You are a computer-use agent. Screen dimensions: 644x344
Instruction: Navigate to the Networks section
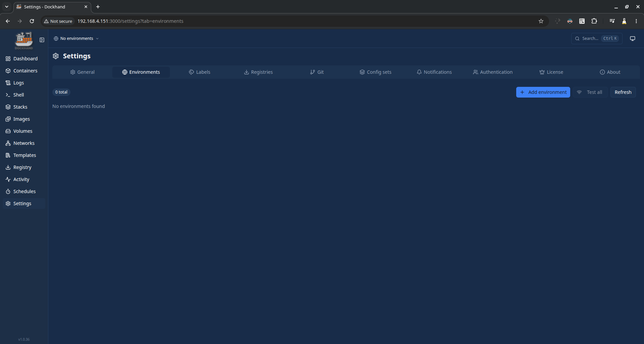[24, 143]
